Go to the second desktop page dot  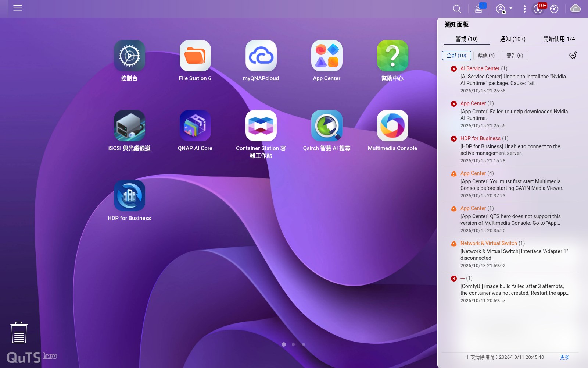click(x=293, y=344)
